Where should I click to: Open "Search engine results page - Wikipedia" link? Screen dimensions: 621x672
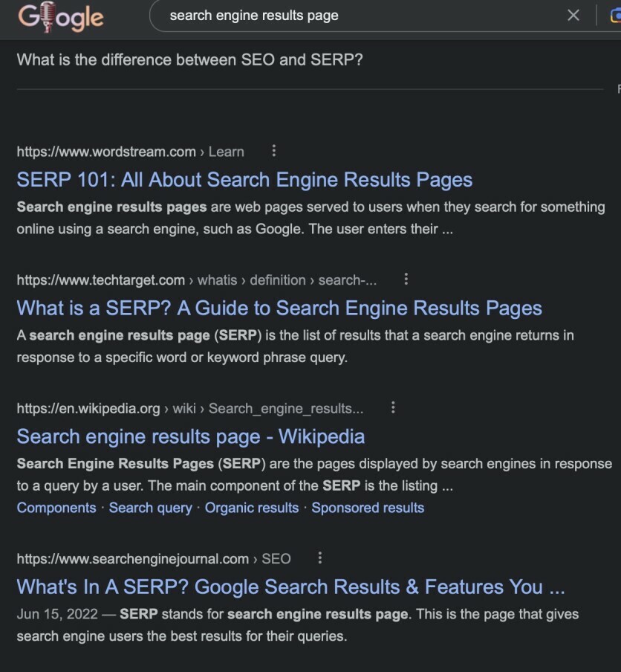[x=191, y=436]
